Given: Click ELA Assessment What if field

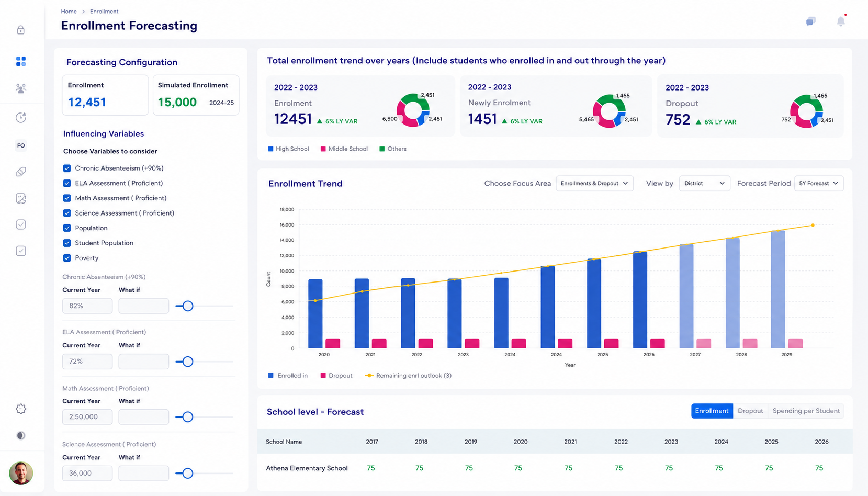Looking at the screenshot, I should tap(144, 362).
